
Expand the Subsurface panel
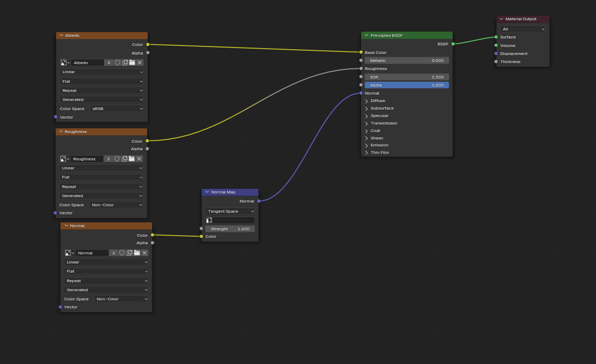366,109
